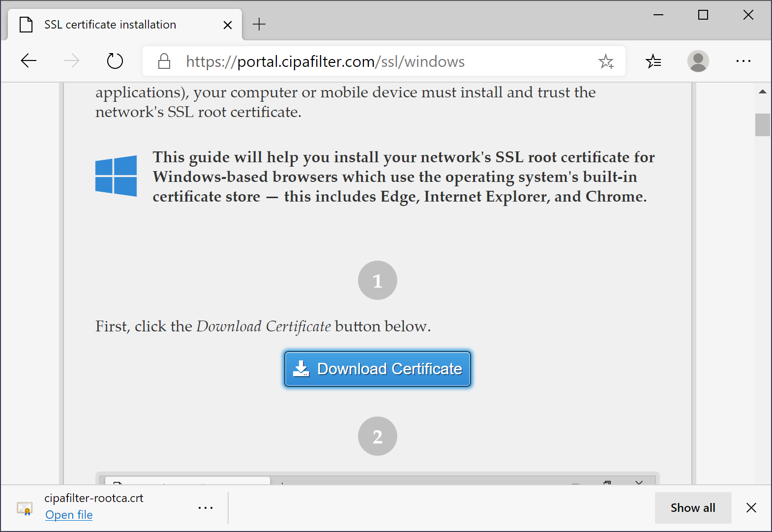This screenshot has height=532, width=772.
Task: Click the address bar URL
Action: pos(325,61)
